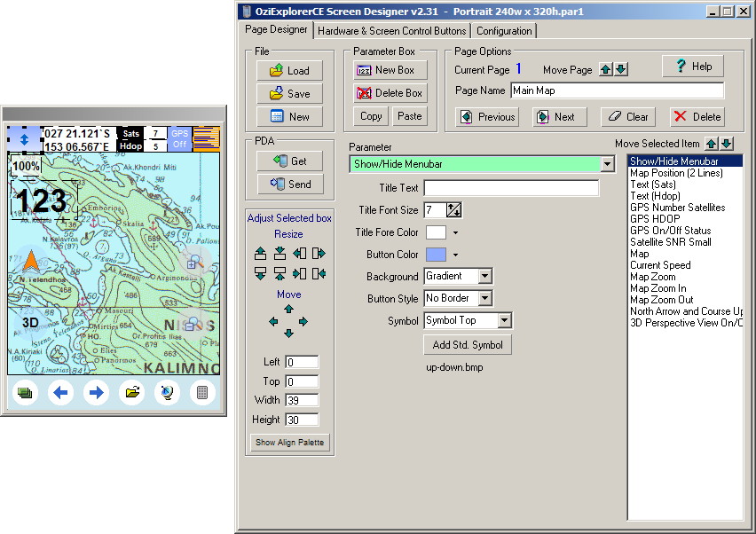Click Move Page up arrow
The width and height of the screenshot is (756, 534).
pos(605,69)
